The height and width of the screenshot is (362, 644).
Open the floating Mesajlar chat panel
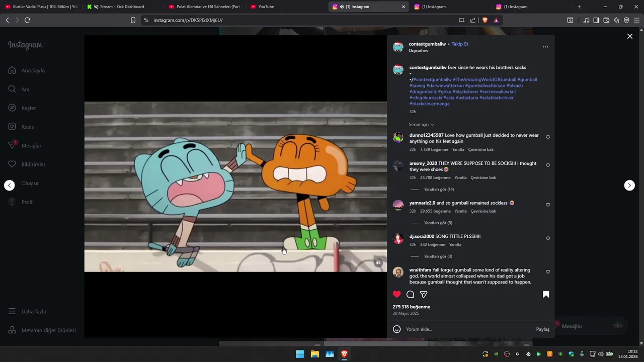click(x=590, y=326)
